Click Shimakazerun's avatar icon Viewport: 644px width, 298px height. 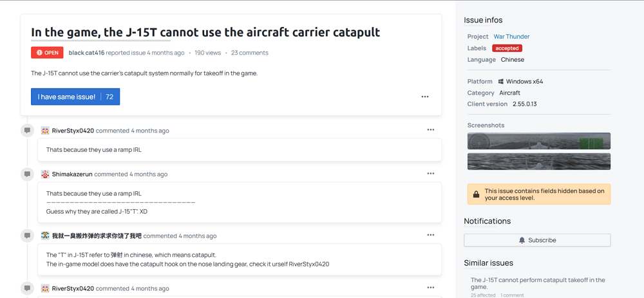tap(45, 174)
